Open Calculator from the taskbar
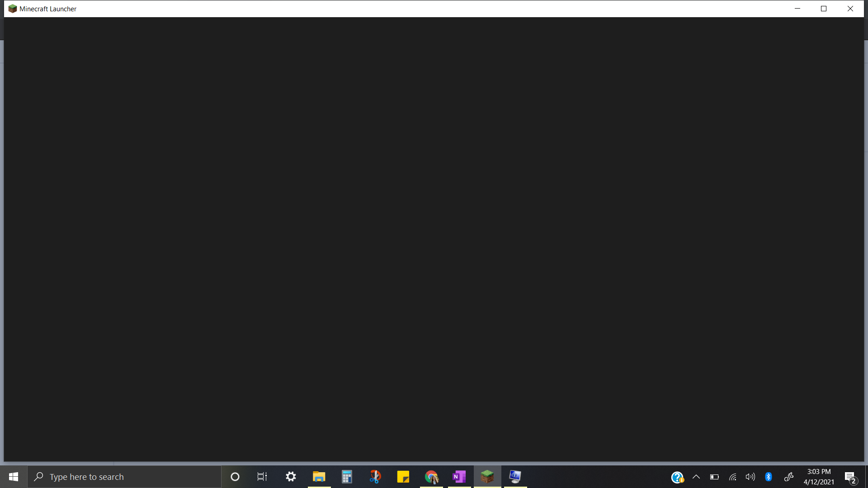The height and width of the screenshot is (488, 868). click(347, 477)
